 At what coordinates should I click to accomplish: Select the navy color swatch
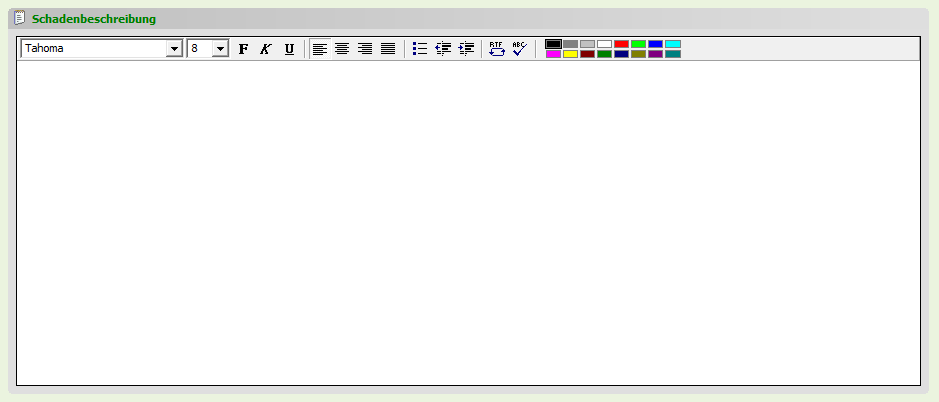click(622, 54)
